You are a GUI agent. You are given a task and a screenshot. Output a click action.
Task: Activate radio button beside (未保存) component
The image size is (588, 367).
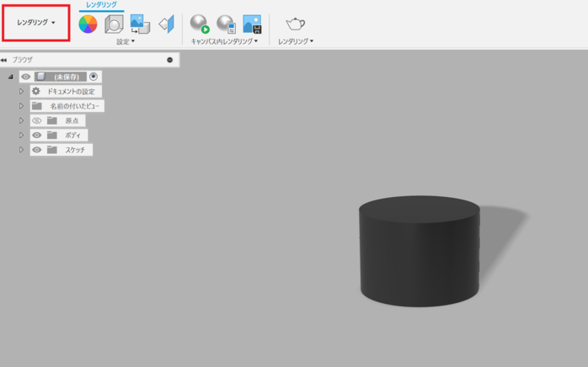(94, 77)
